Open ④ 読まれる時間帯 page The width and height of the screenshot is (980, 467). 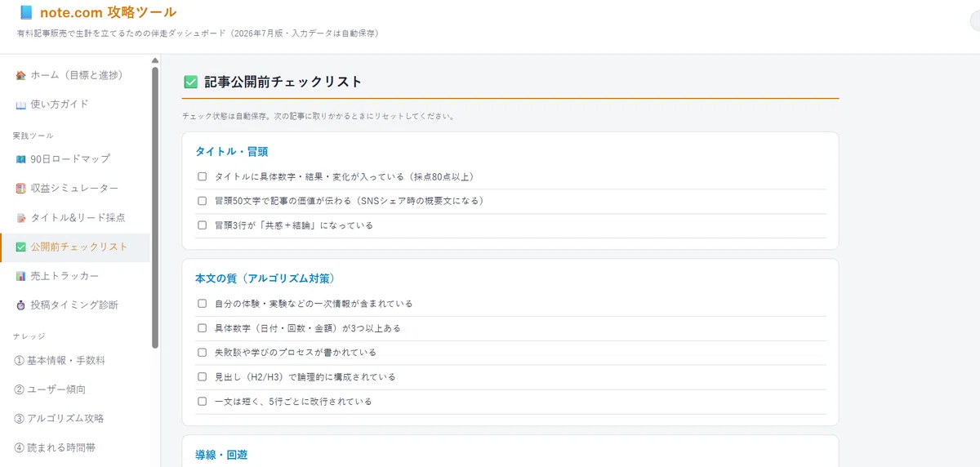click(x=75, y=447)
